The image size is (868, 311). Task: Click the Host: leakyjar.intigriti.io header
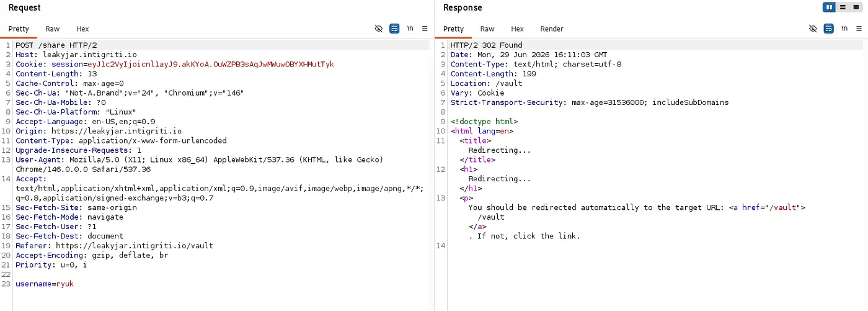coord(76,55)
